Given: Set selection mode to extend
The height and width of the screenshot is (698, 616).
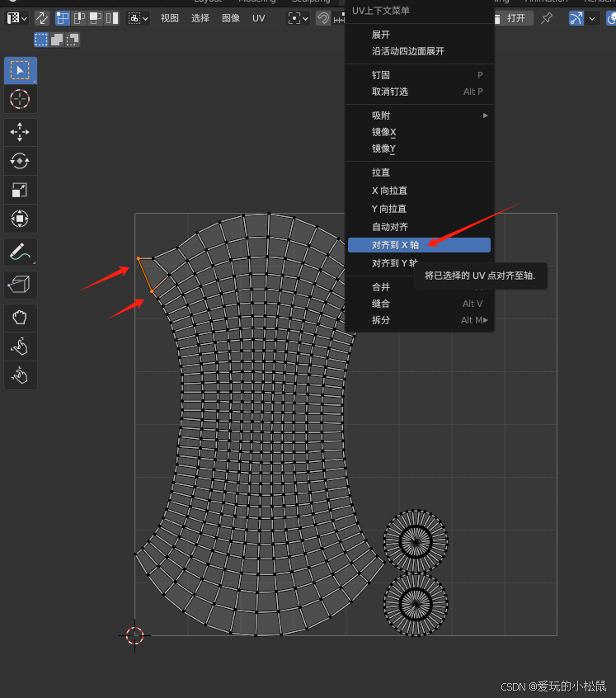Looking at the screenshot, I should coord(57,40).
